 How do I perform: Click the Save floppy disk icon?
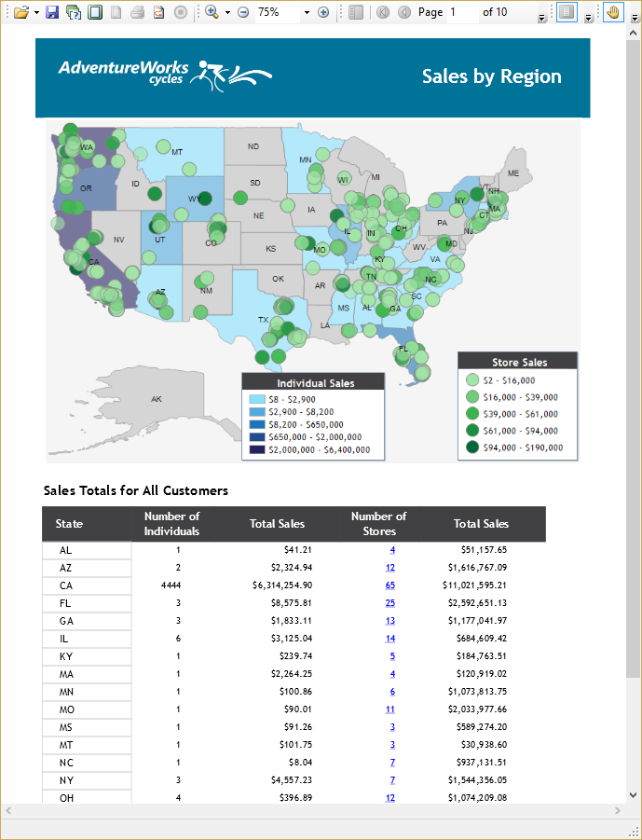point(52,12)
